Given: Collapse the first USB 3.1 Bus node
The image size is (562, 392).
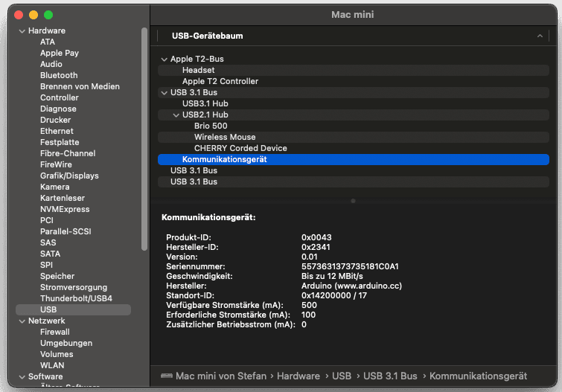Looking at the screenshot, I should click(164, 92).
